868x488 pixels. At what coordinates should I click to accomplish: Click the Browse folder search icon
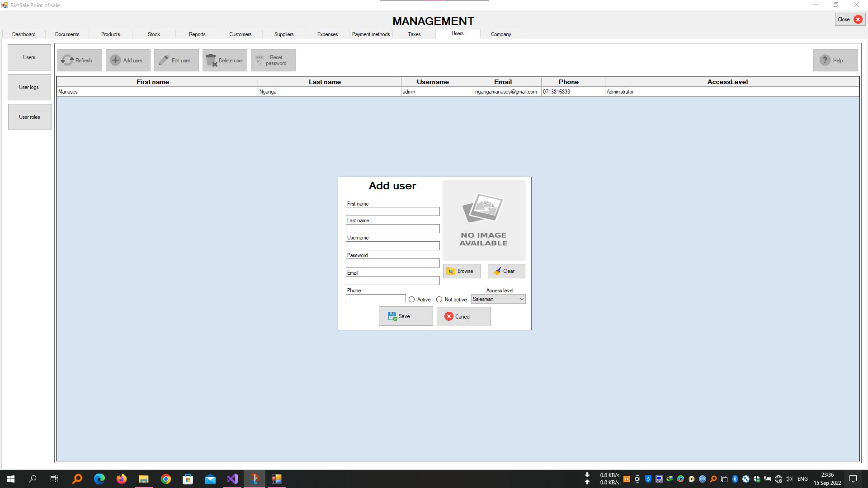(451, 271)
